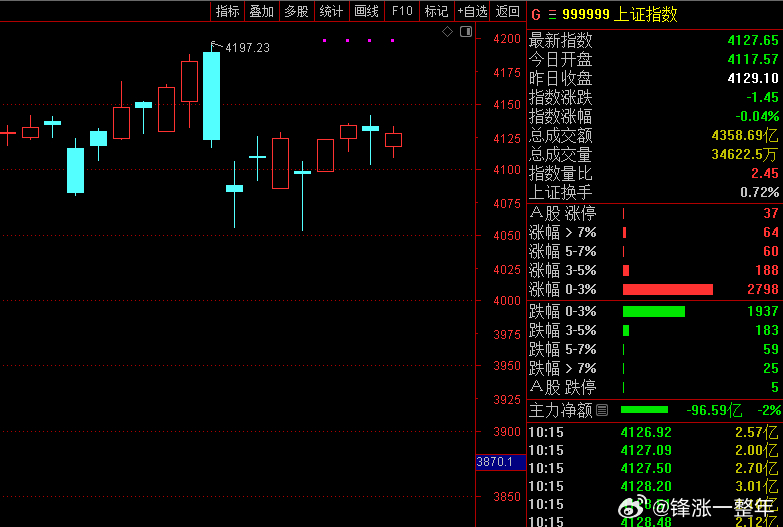Open the 统计 statistics tool
This screenshot has height=527, width=783.
coord(332,11)
